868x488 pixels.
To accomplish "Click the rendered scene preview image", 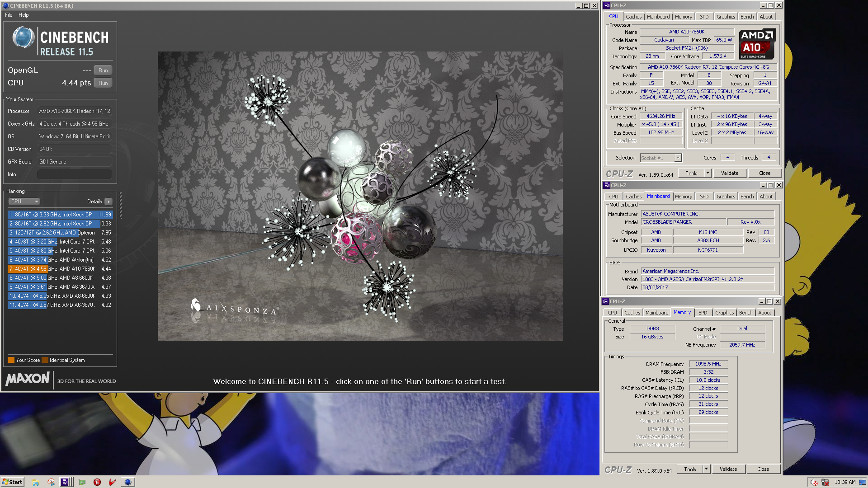I will (x=360, y=196).
